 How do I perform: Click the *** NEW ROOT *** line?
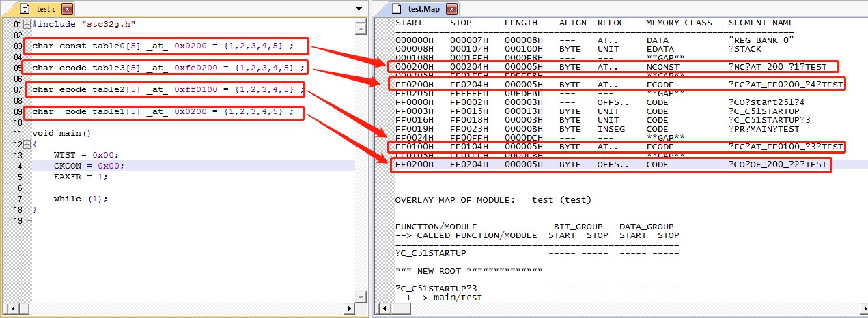(x=469, y=271)
